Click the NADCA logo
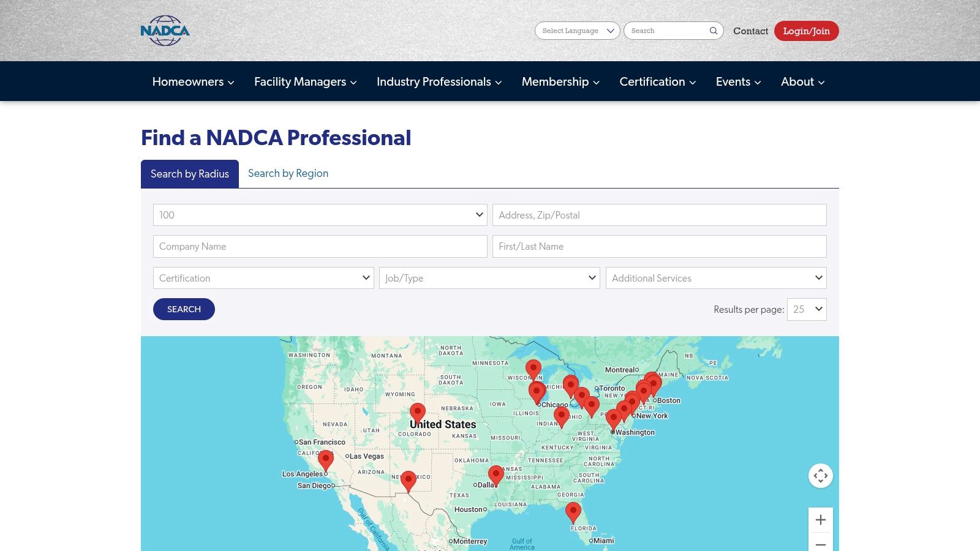 (164, 31)
